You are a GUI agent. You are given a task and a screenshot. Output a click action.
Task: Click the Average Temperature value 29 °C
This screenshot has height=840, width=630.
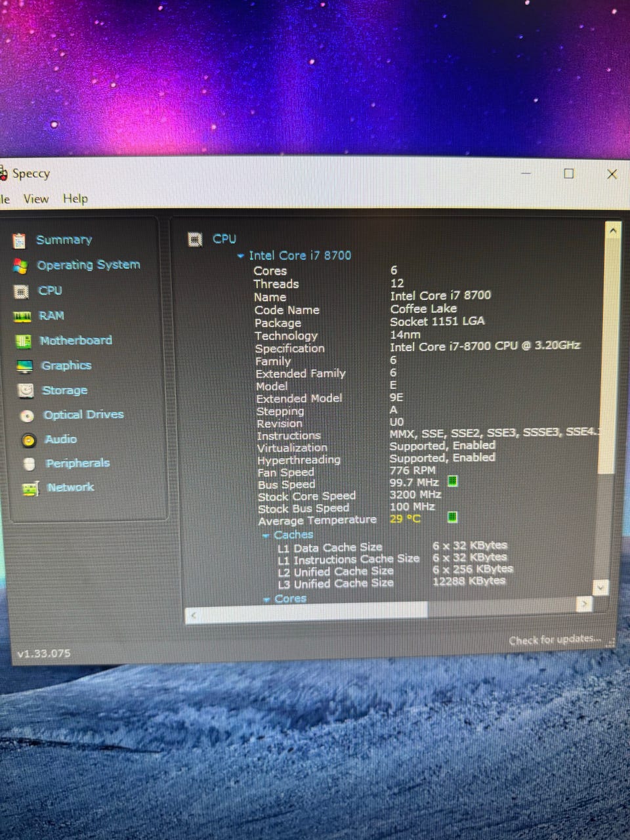click(x=405, y=518)
